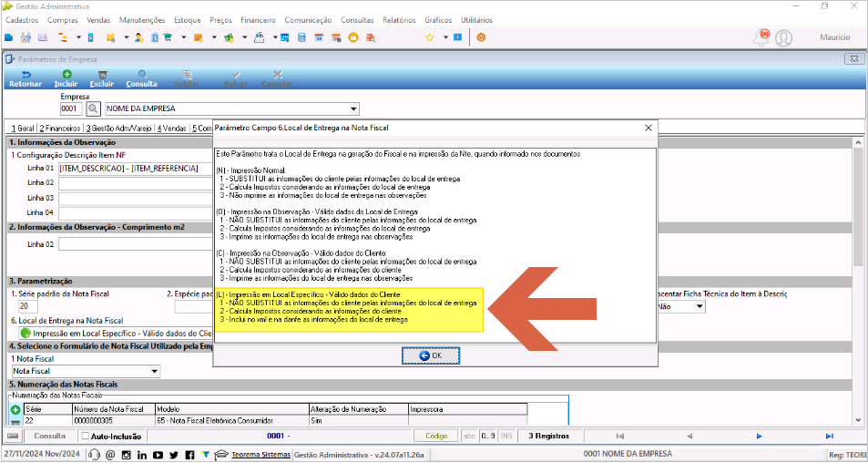Open the Cadastros menu

pos(22,20)
